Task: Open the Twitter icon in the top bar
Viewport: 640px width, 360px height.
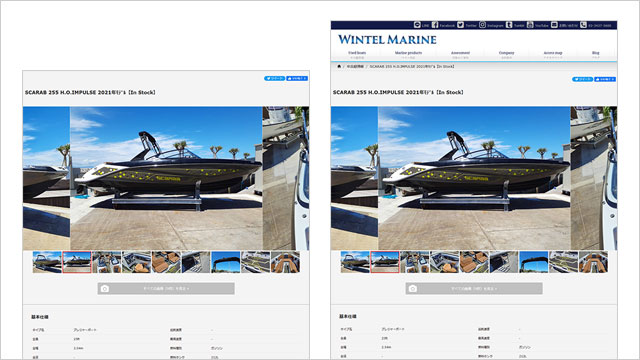Action: coord(460,25)
